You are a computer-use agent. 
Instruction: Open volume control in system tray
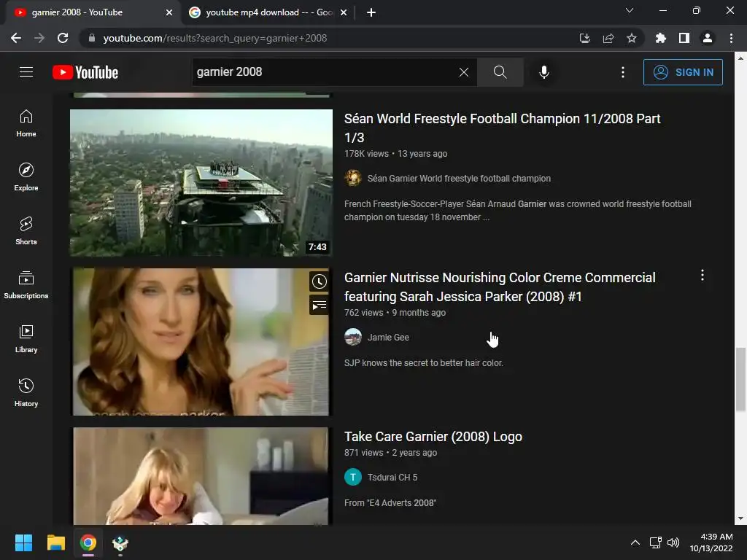[x=673, y=542]
